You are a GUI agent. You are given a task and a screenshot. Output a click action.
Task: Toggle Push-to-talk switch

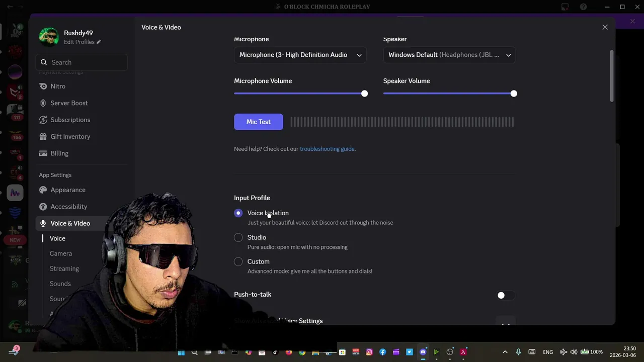[x=505, y=295]
